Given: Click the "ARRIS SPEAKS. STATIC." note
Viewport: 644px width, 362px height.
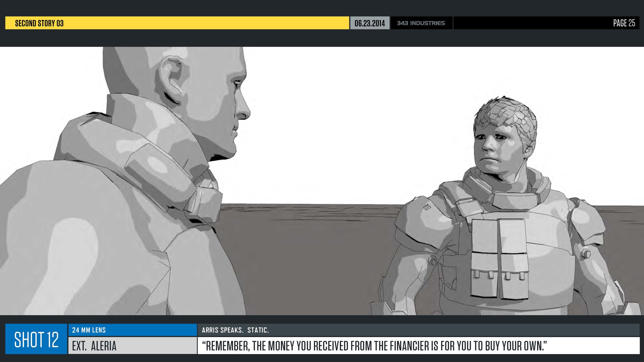Looking at the screenshot, I should click(235, 330).
